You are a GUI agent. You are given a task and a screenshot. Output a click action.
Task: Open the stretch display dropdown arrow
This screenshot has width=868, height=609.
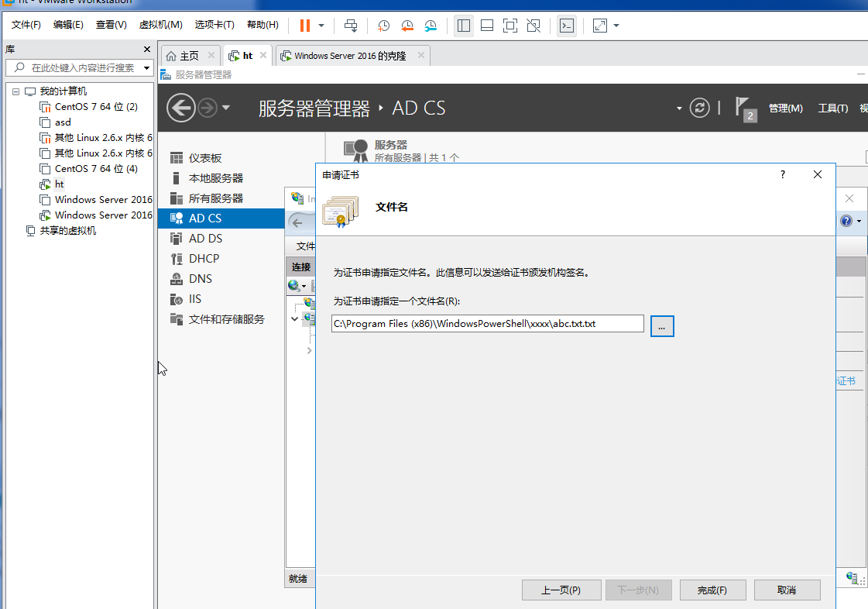[616, 26]
